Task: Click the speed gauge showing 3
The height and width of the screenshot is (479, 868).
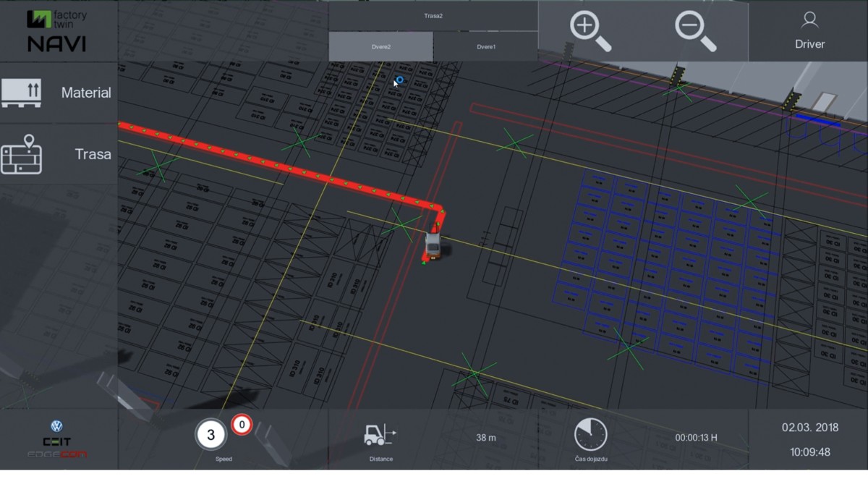Action: point(210,435)
